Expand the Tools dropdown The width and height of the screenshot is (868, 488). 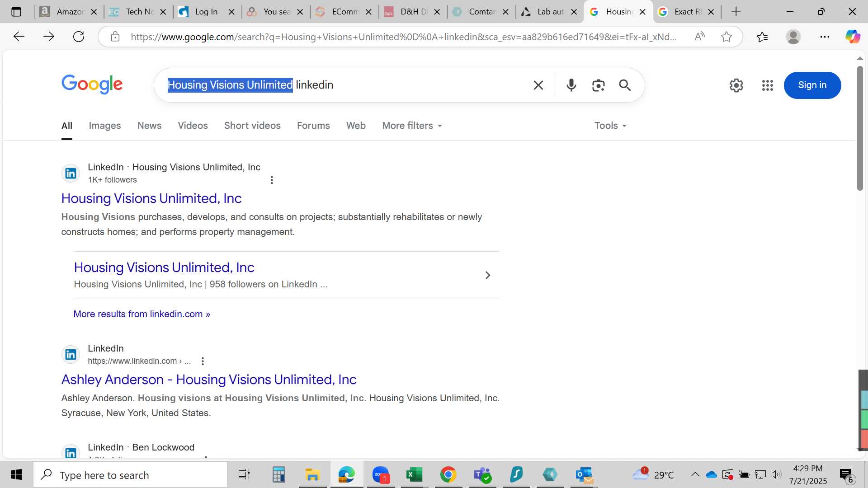610,126
